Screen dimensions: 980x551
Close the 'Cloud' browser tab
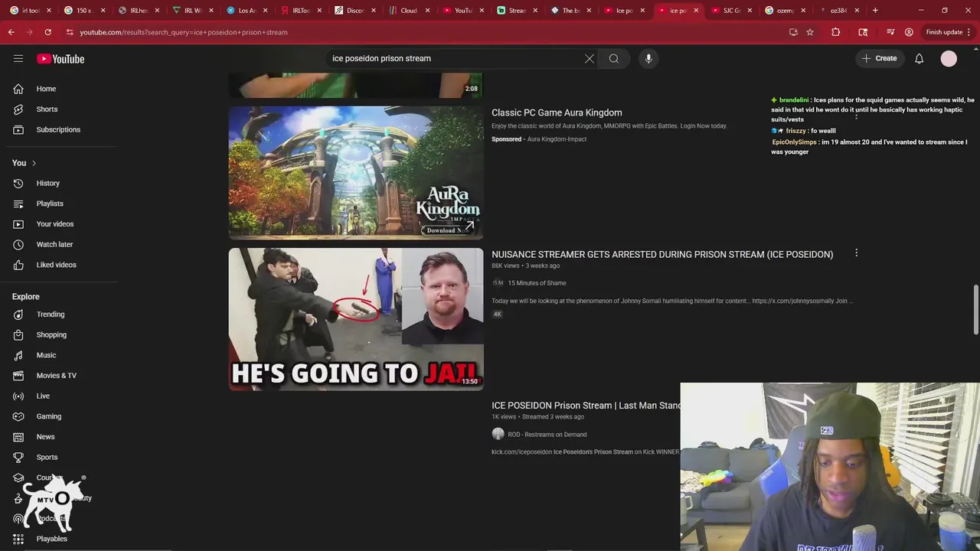click(x=428, y=11)
